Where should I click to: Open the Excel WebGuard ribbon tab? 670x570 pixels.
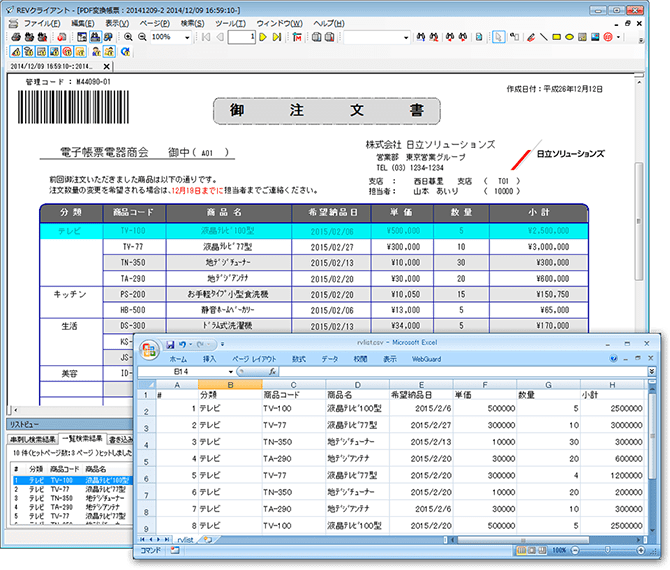pos(426,357)
